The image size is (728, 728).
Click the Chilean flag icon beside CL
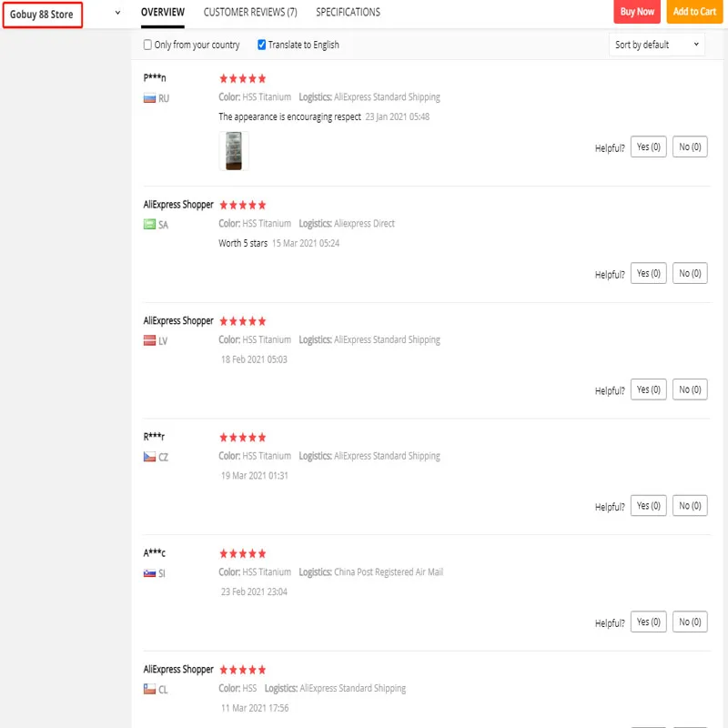click(x=149, y=689)
